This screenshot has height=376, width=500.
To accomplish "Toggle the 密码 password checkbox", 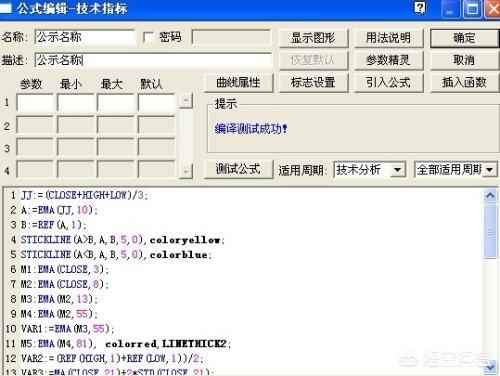I will 148,37.
